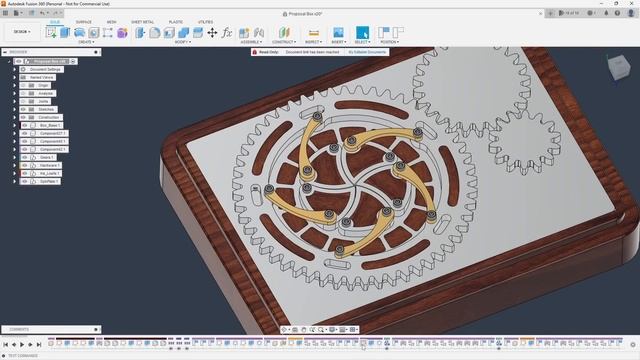Select the Orbit navigation tool
640x360 pixels.
[x=284, y=329]
